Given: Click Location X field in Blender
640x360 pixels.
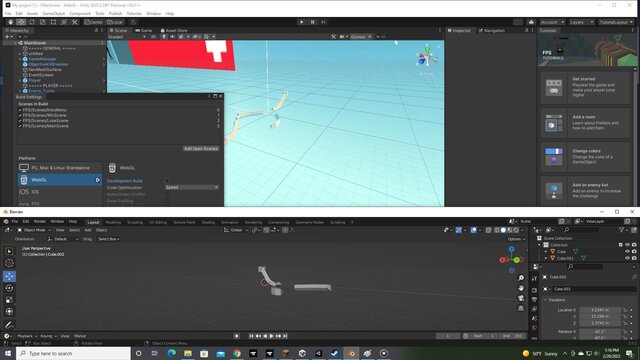Looking at the screenshot, I should point(600,310).
